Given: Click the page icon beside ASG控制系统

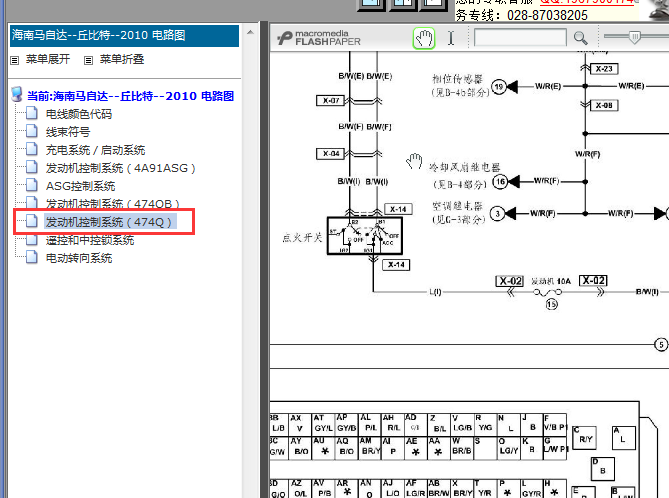Looking at the screenshot, I should click(x=32, y=185).
